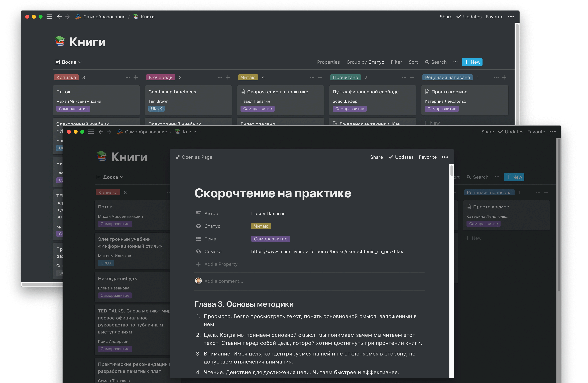Click Open as Page expand icon

pyautogui.click(x=178, y=157)
